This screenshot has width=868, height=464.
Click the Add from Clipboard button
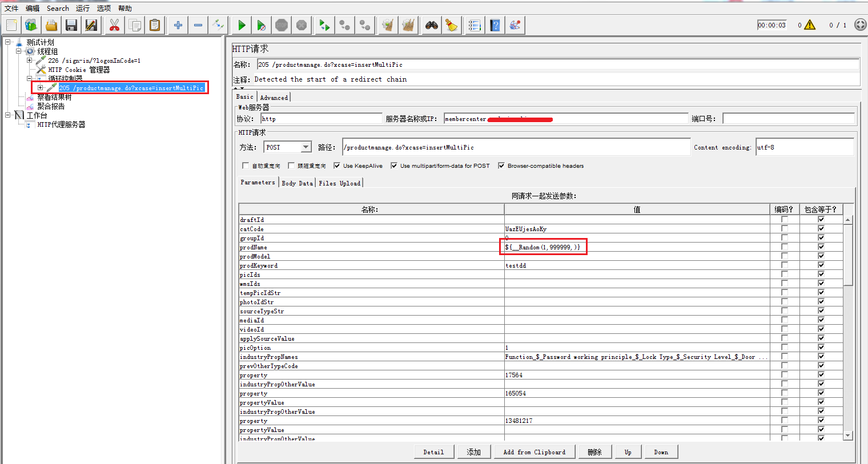pos(535,452)
